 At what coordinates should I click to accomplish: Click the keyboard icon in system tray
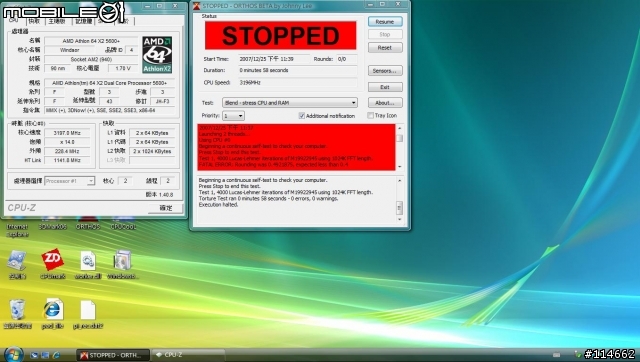click(556, 355)
